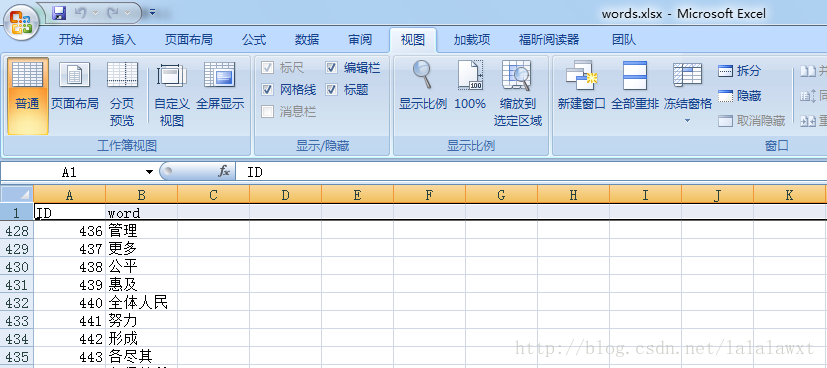This screenshot has height=368, width=827.
Task: Open Custom Views (自定义视图)
Action: click(x=172, y=94)
